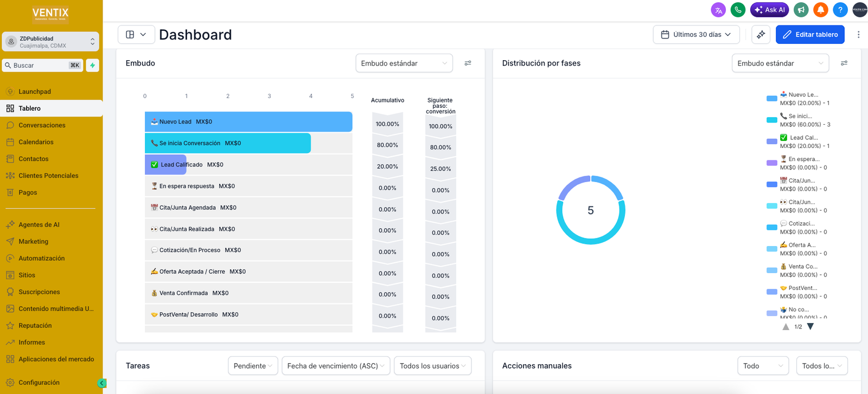Image resolution: width=868 pixels, height=394 pixels.
Task: Go to next legend page arrow
Action: tap(810, 327)
